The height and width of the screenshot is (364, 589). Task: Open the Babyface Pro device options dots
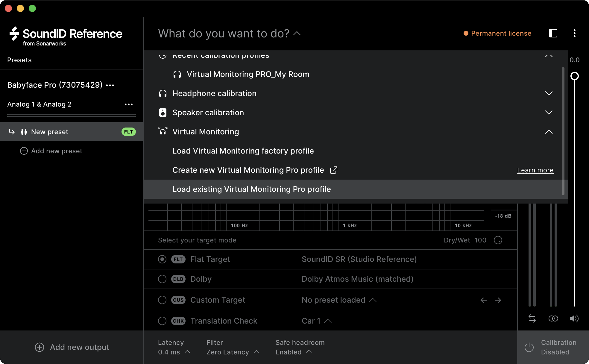[x=110, y=85]
